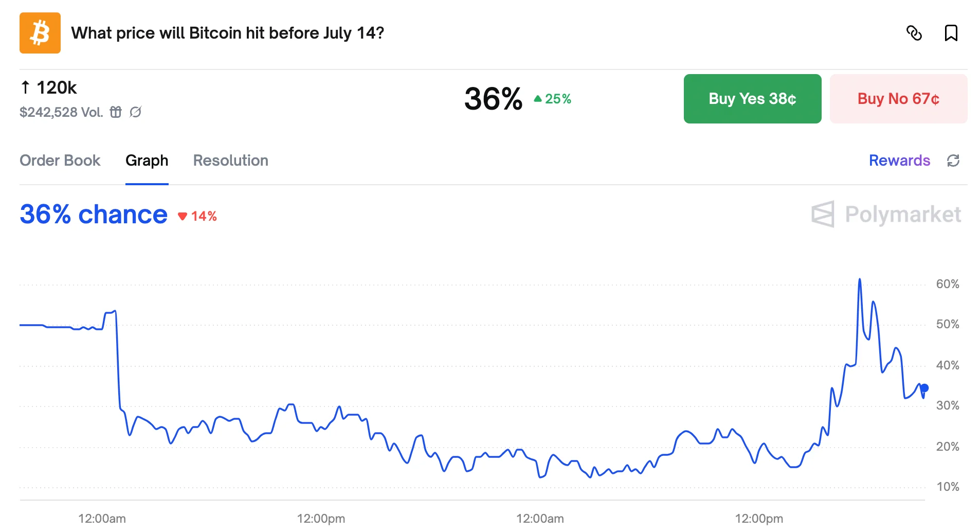The image size is (980, 532).
Task: Click the embed icon next to the gift icon
Action: 135,112
